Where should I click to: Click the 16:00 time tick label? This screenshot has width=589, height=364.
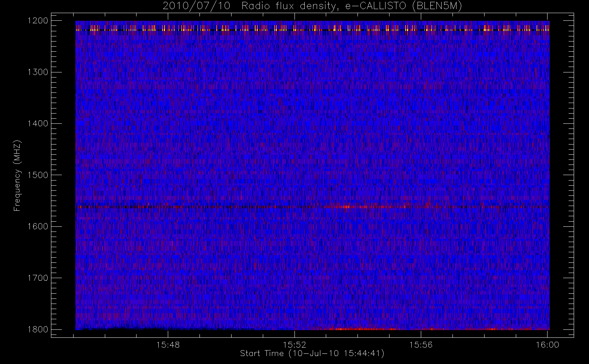[548, 345]
